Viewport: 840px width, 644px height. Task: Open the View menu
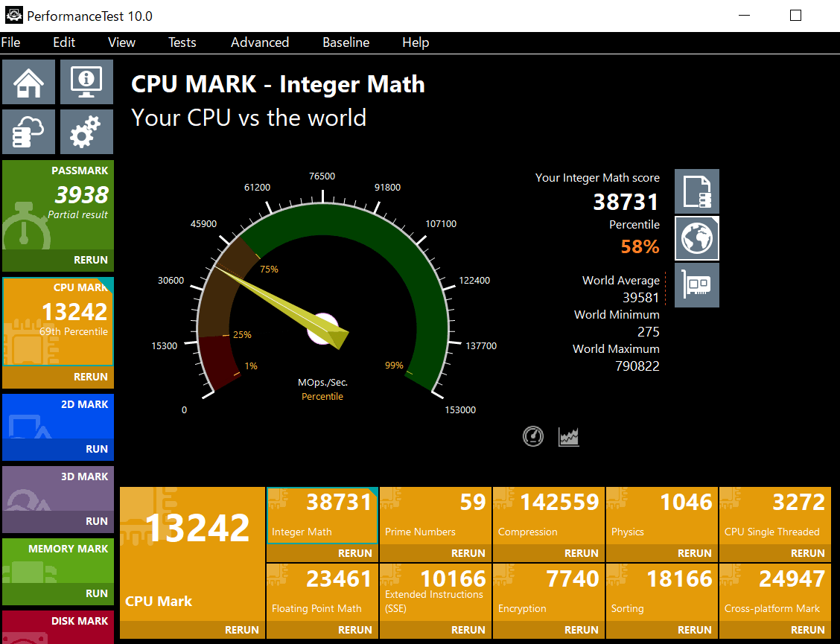121,42
